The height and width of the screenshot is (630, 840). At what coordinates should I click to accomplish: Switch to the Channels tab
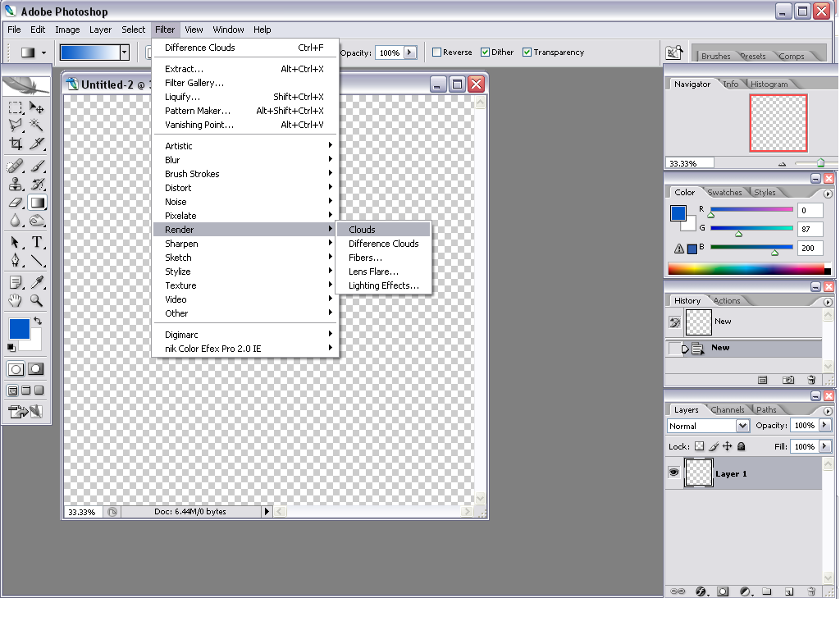pos(728,410)
